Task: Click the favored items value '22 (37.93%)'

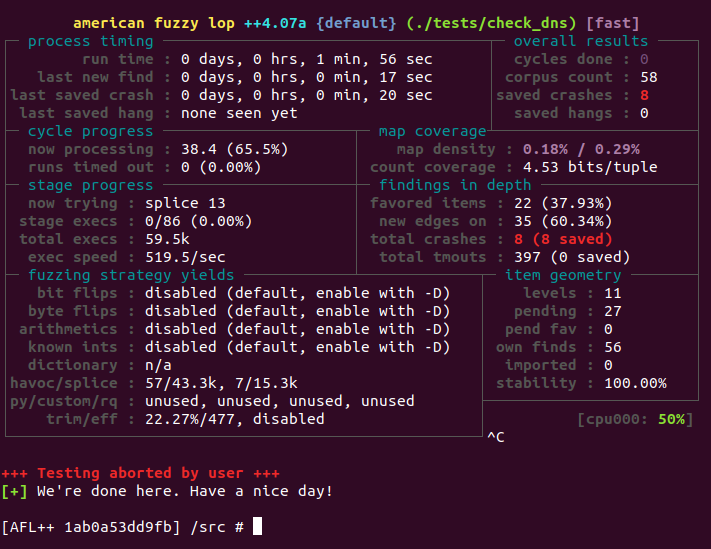Action: [563, 203]
